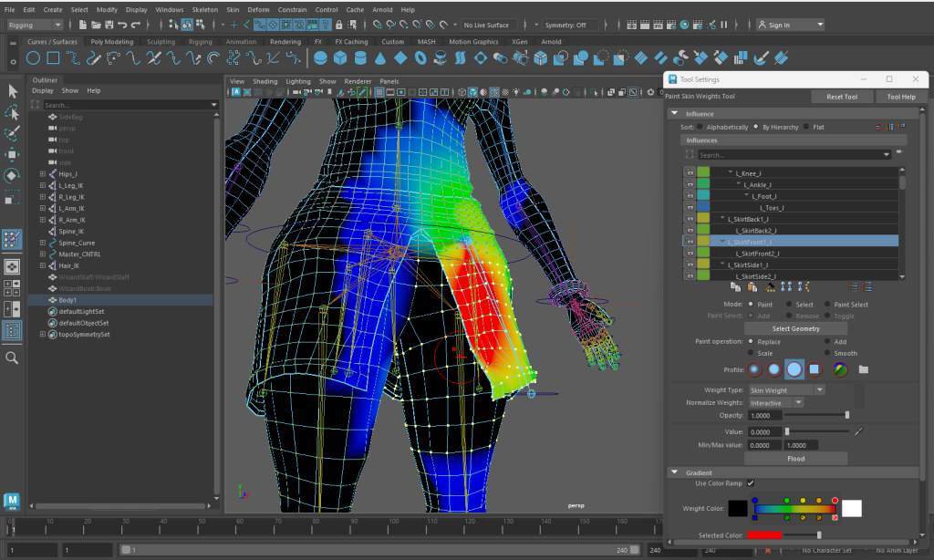Select the Lasso tool in the toolbox
The height and width of the screenshot is (560, 934).
pyautogui.click(x=12, y=111)
